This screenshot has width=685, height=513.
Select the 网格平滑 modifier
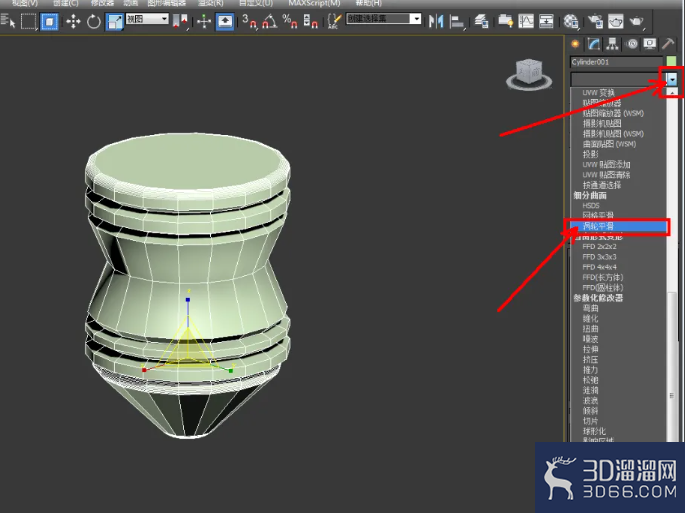598,215
